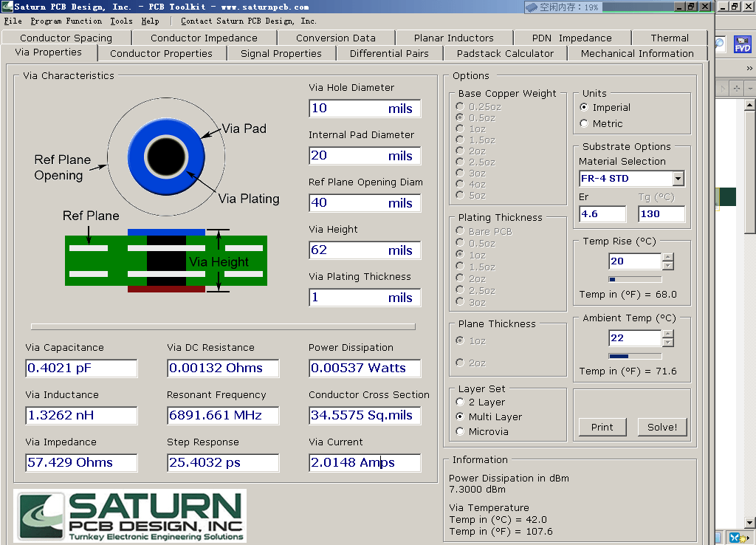Click the Internal Pad Diameter input field
The image size is (756, 545).
point(365,156)
